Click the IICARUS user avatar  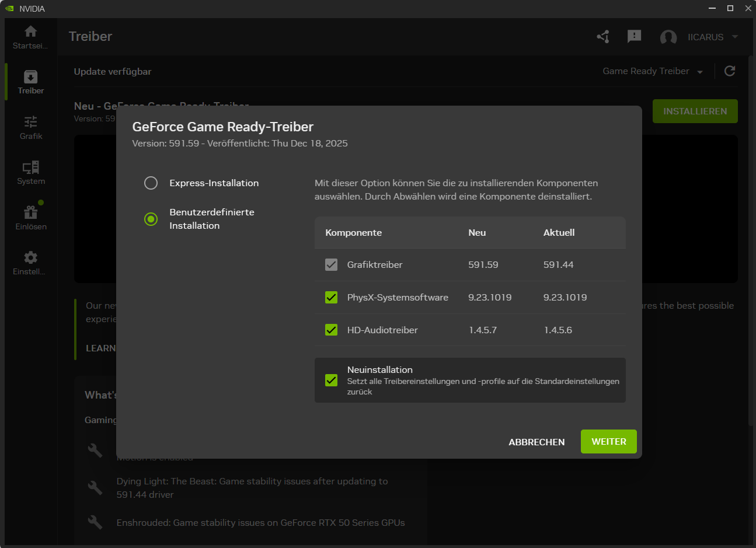pyautogui.click(x=668, y=37)
